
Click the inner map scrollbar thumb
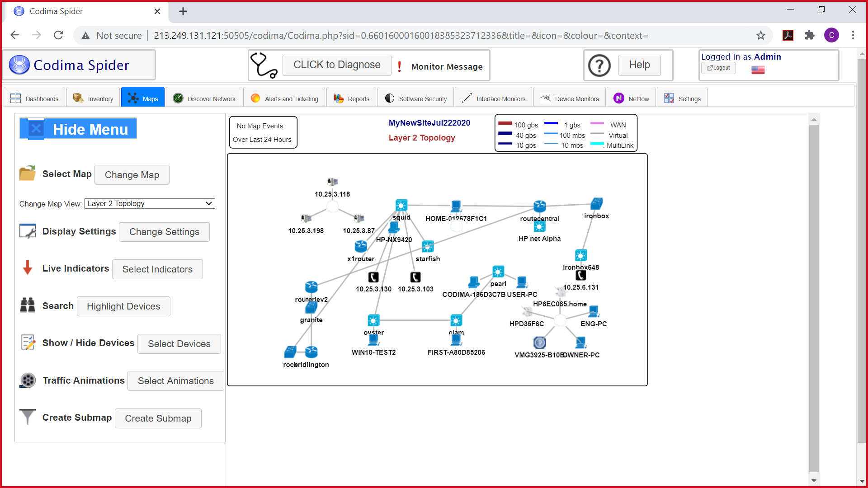814,298
